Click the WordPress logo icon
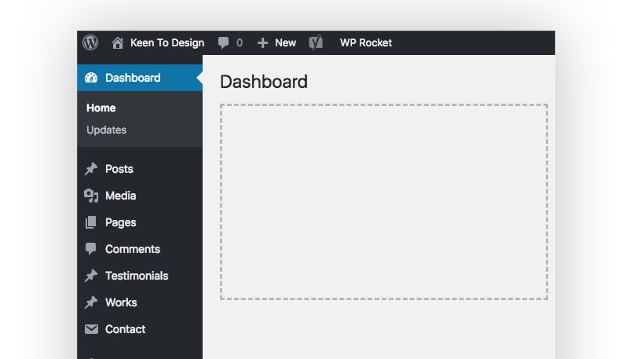 pos(90,42)
